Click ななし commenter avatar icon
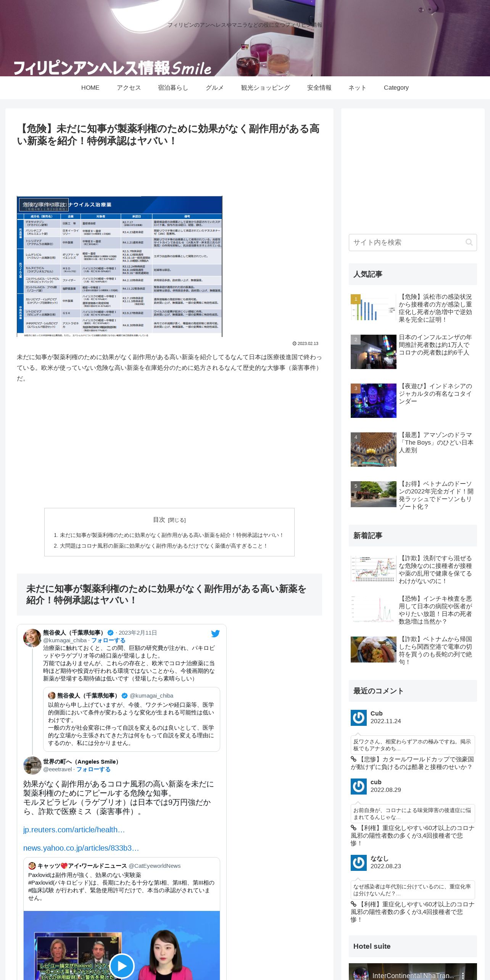The image size is (490, 980). [359, 863]
